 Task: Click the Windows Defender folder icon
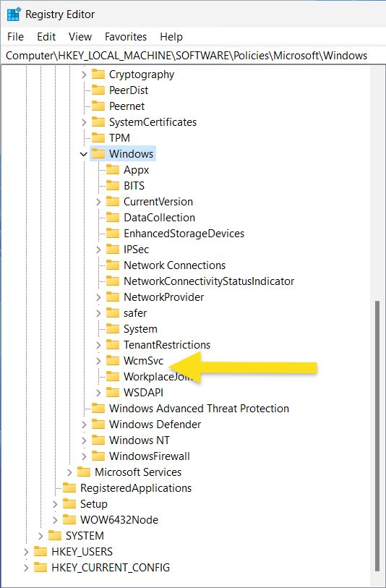click(x=98, y=424)
